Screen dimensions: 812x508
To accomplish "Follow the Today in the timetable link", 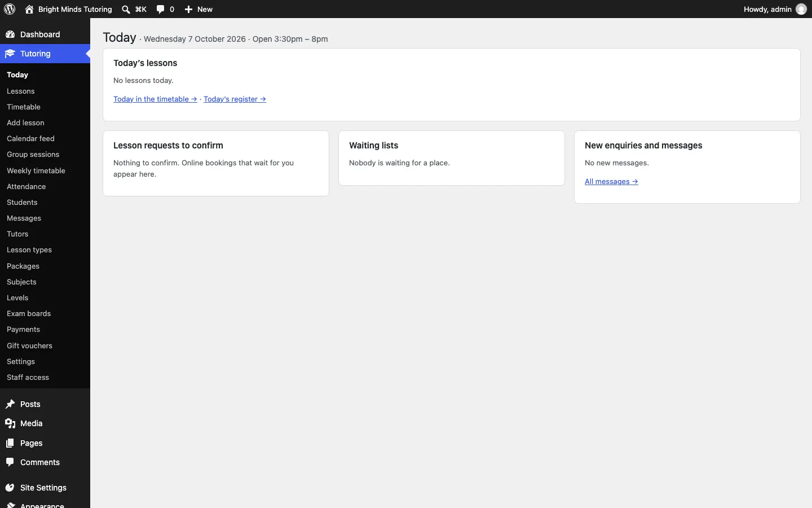I will point(155,99).
